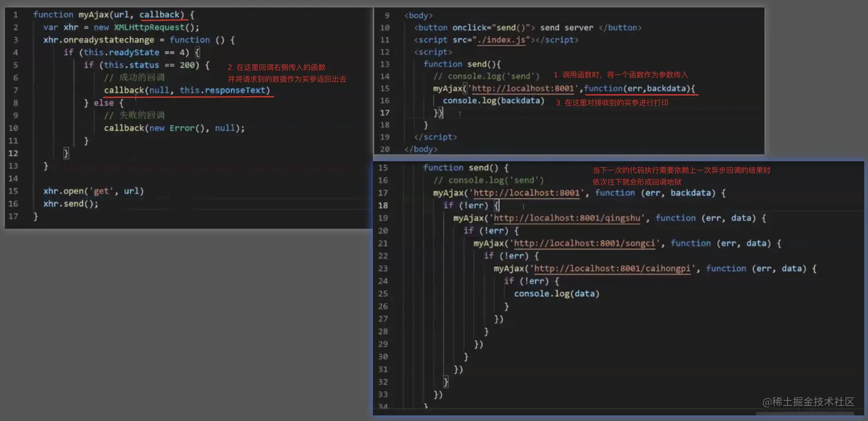Click the '// 成功的回调' comment
Screen dimensions: 868x421
pyautogui.click(x=134, y=77)
